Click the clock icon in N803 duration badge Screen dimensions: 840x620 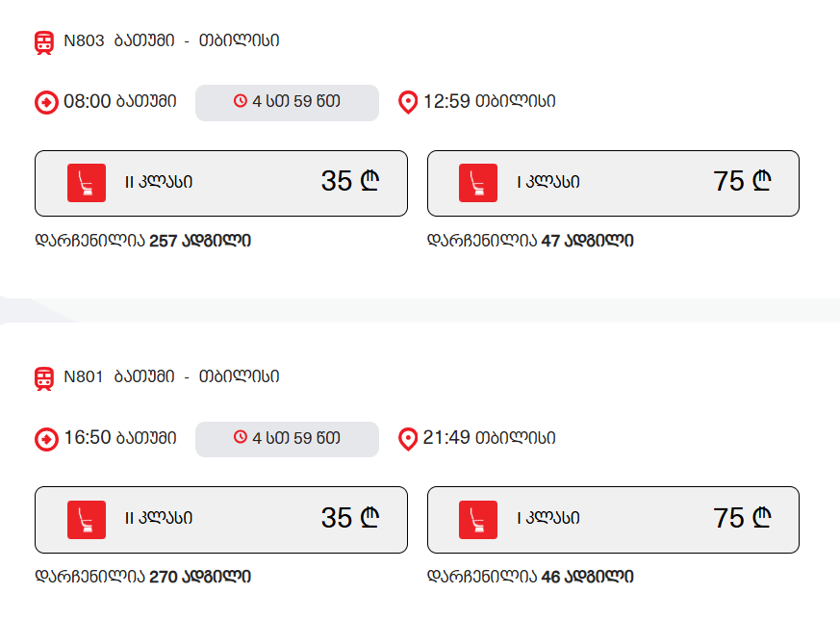pyautogui.click(x=241, y=101)
